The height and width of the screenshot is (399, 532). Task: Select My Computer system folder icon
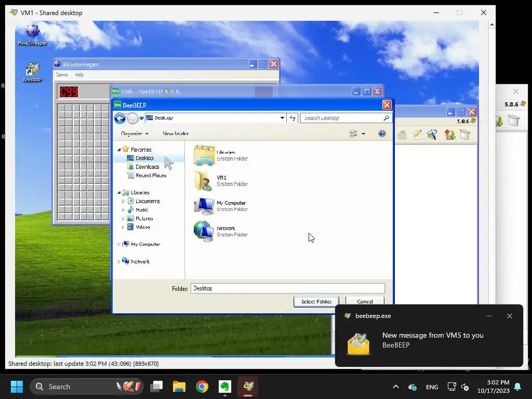pyautogui.click(x=204, y=206)
